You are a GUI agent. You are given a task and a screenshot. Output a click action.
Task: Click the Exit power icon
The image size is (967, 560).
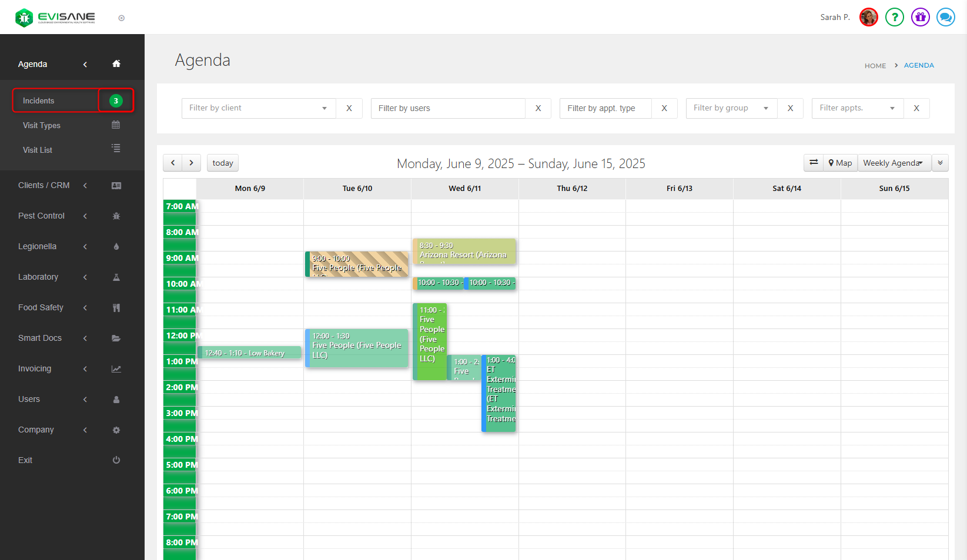tap(116, 460)
